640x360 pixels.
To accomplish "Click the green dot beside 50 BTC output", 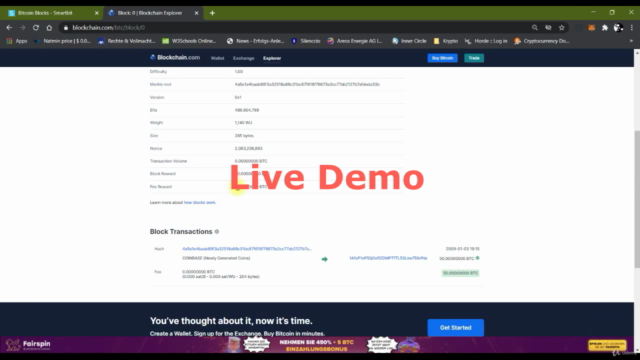I will coord(478,258).
